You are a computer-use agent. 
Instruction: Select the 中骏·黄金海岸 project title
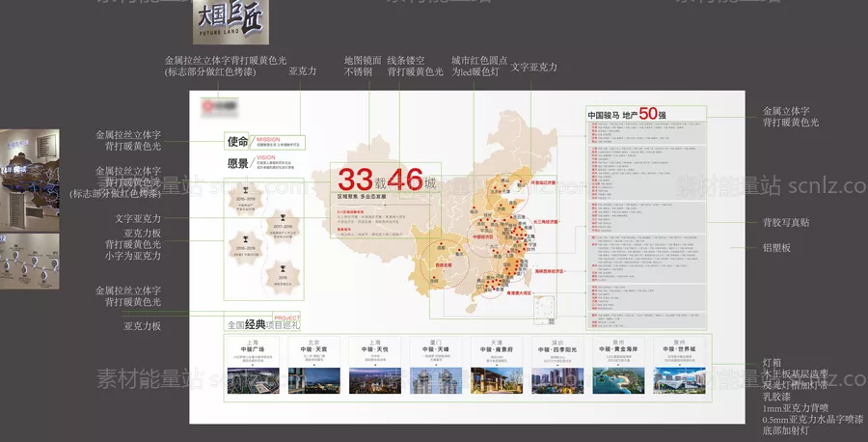click(x=618, y=349)
